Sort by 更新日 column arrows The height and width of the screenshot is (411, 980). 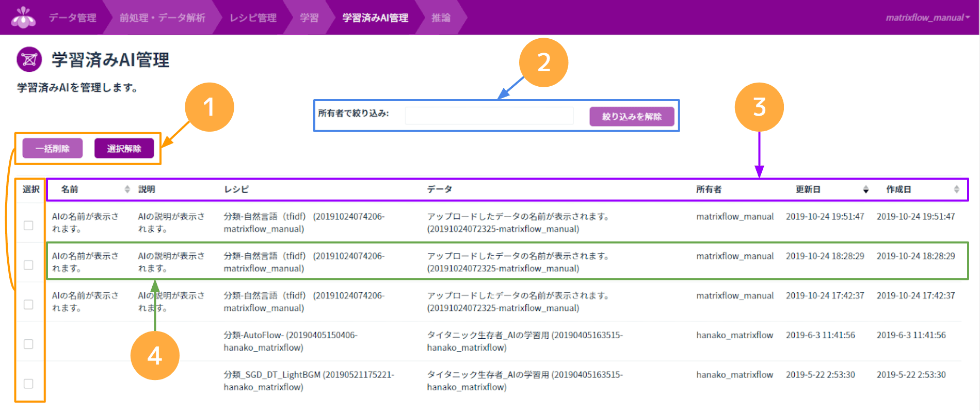pyautogui.click(x=865, y=189)
